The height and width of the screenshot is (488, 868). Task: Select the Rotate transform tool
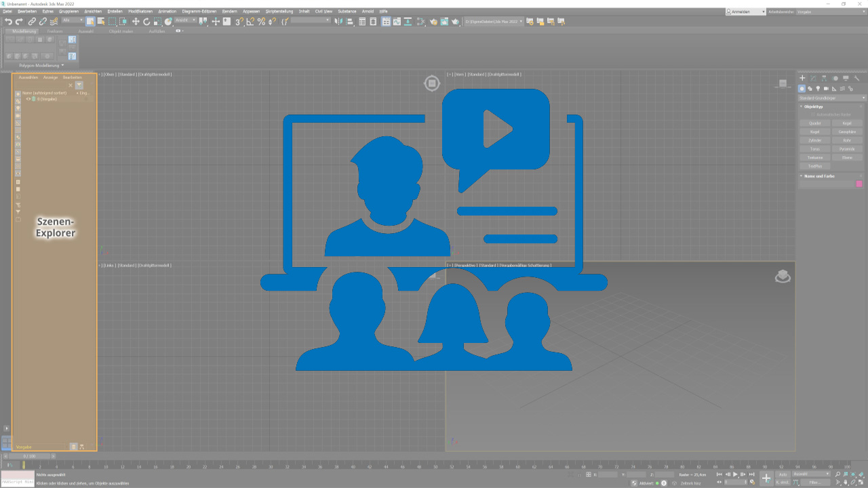[x=146, y=22]
